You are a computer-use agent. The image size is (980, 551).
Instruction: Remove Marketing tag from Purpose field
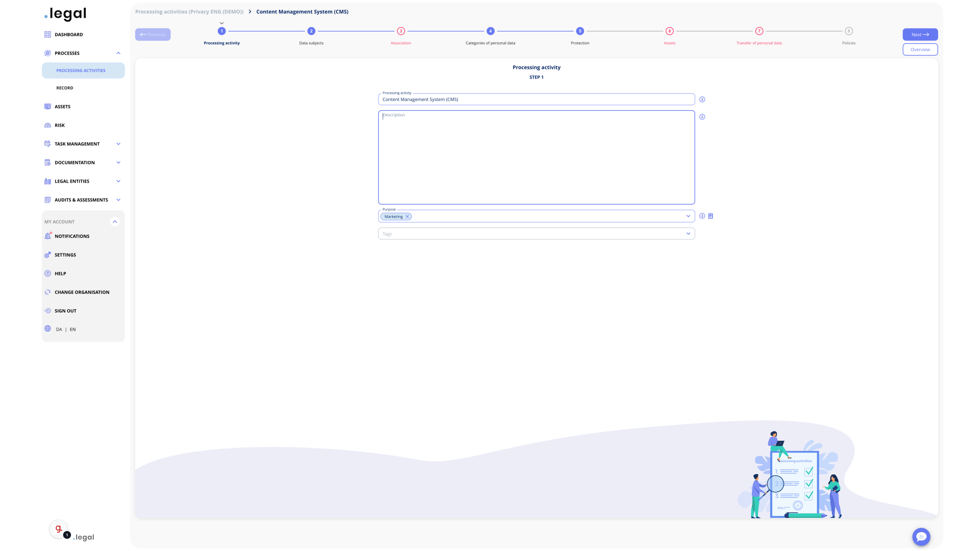coord(407,216)
